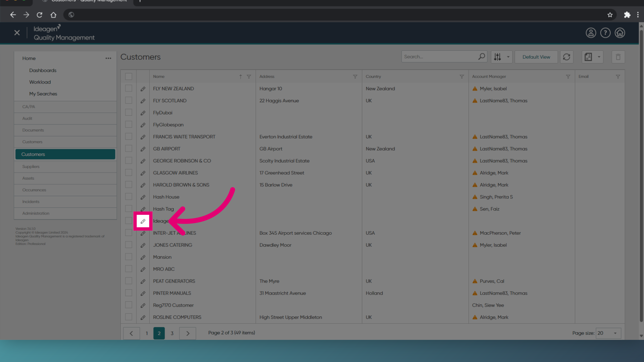Tick the FRANCIS WAITE TRANSPORT checkbox

click(x=128, y=136)
